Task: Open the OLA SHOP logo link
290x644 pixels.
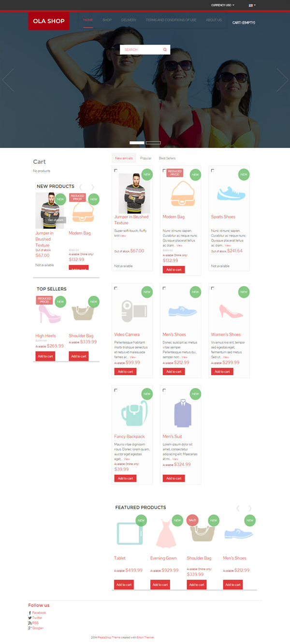Action: [x=49, y=21]
